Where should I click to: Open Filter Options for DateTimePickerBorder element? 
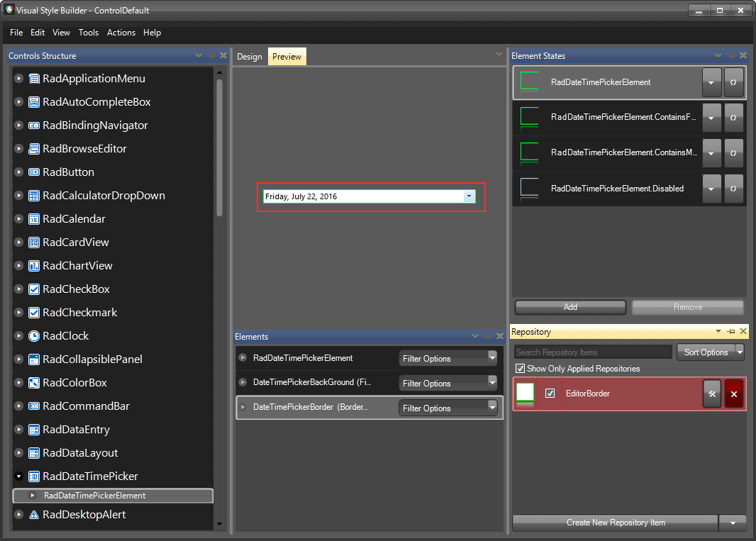[492, 408]
